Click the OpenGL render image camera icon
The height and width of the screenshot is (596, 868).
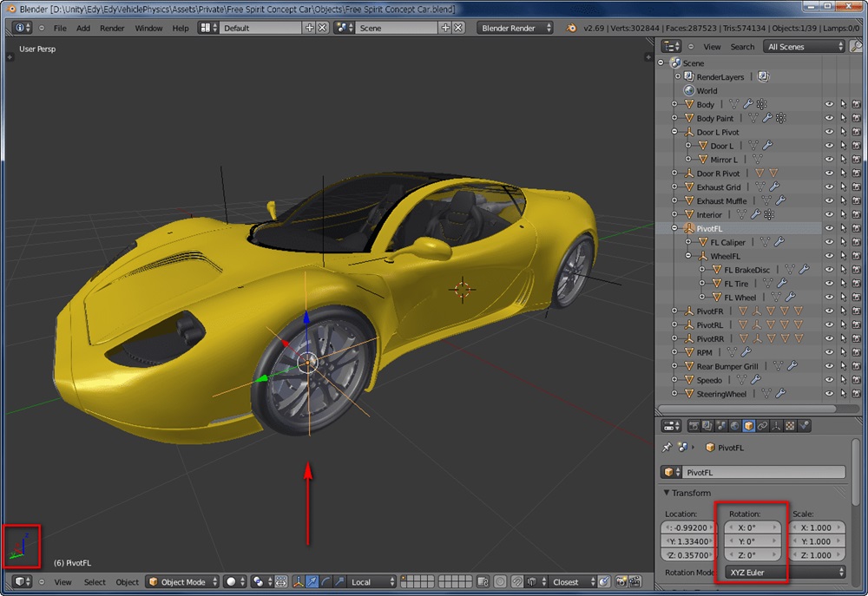[x=621, y=581]
